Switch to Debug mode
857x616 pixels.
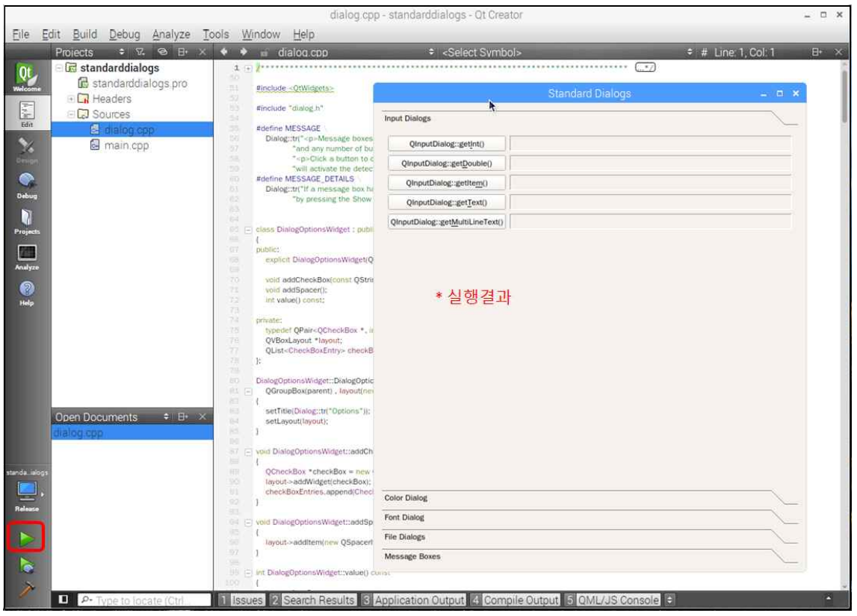point(26,186)
